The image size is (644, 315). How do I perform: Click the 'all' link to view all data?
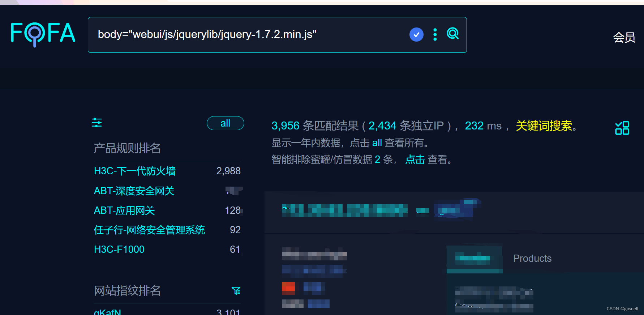coord(377,143)
